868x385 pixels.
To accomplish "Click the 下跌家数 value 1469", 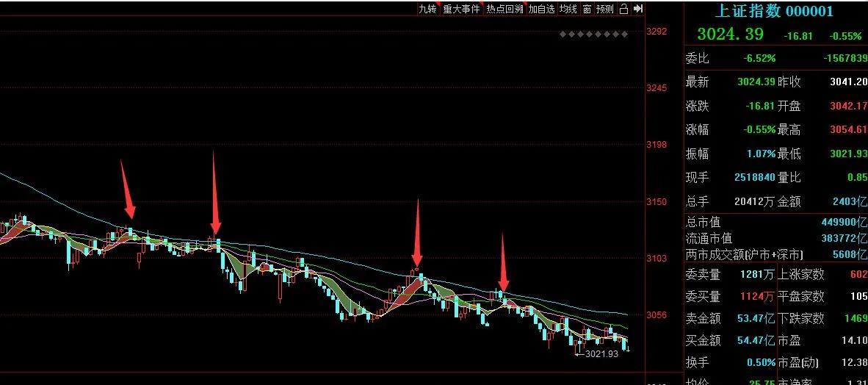I will pyautogui.click(x=856, y=318).
